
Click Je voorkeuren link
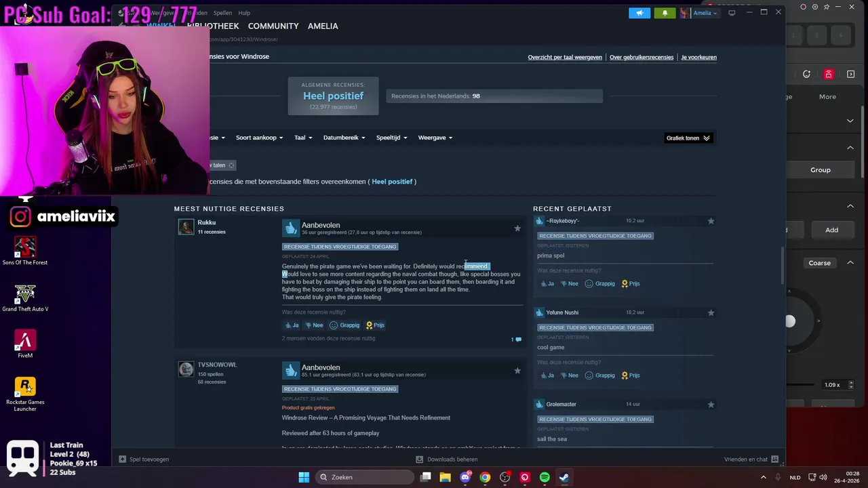[698, 58]
